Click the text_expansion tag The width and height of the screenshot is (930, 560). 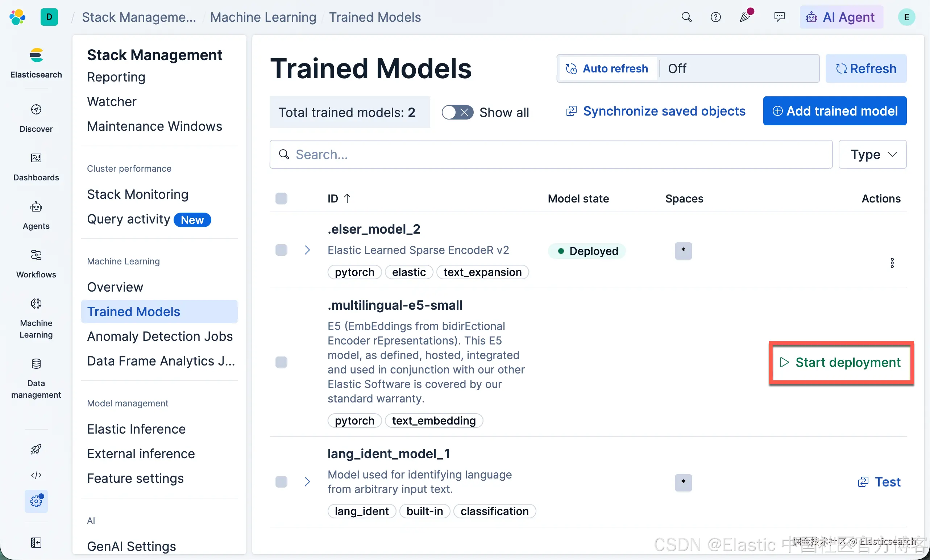(483, 272)
